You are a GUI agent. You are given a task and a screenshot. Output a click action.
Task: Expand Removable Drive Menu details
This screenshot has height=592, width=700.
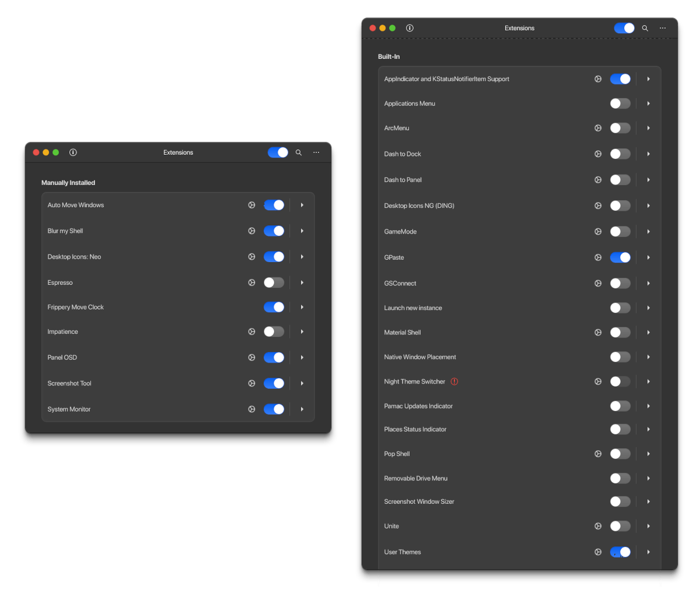(649, 478)
